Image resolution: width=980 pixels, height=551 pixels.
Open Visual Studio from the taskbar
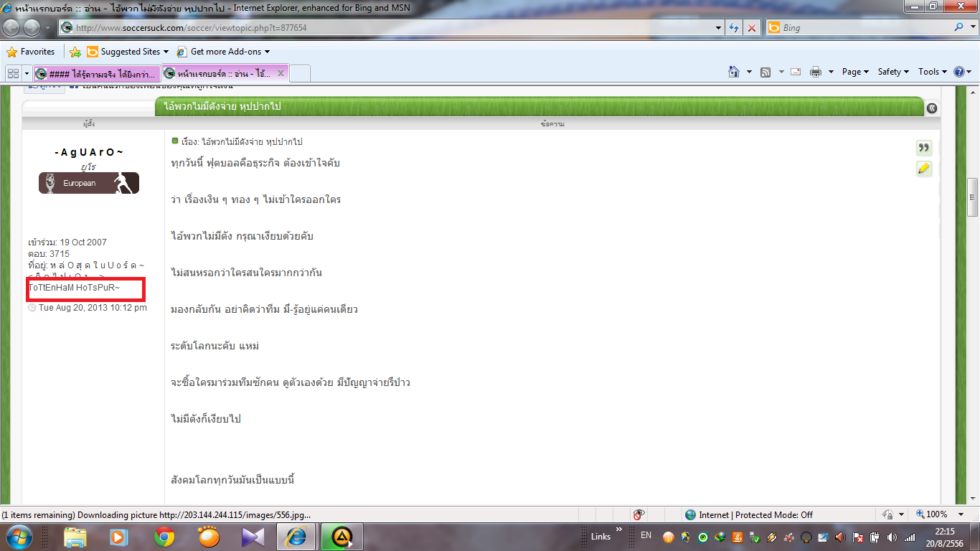252,537
